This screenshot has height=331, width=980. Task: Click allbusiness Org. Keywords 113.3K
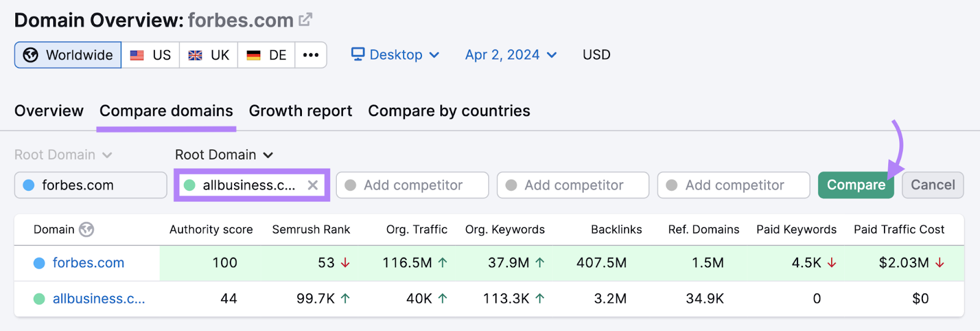pyautogui.click(x=506, y=299)
